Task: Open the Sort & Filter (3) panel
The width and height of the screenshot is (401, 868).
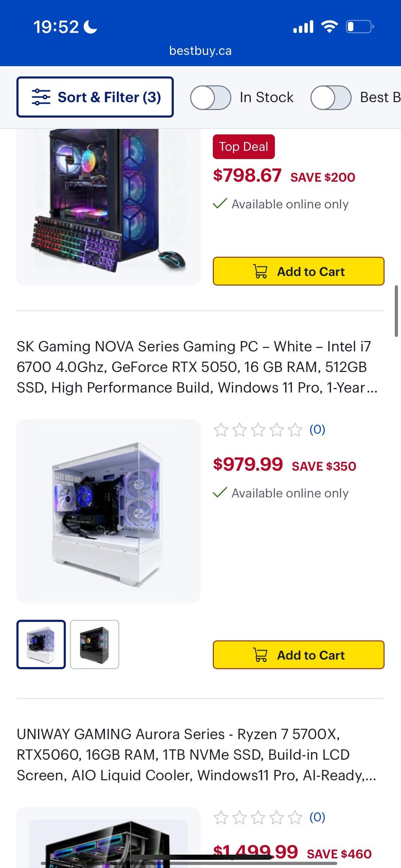Action: click(95, 97)
